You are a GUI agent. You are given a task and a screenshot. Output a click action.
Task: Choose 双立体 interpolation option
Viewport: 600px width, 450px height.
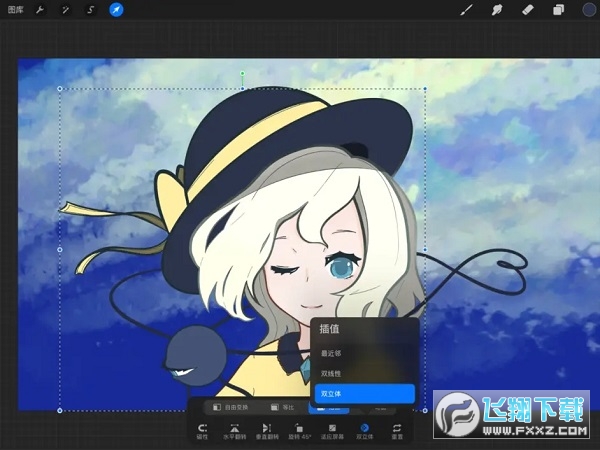coord(365,394)
